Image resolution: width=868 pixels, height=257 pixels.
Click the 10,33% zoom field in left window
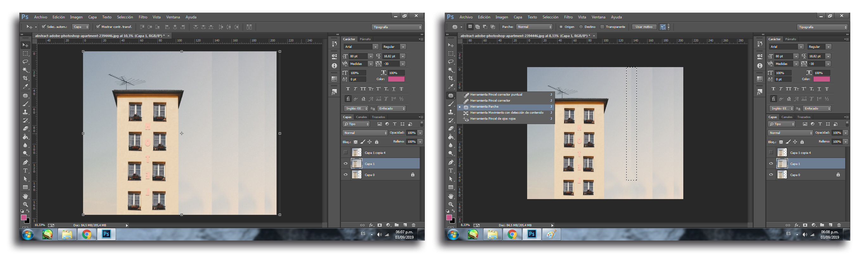(x=39, y=225)
